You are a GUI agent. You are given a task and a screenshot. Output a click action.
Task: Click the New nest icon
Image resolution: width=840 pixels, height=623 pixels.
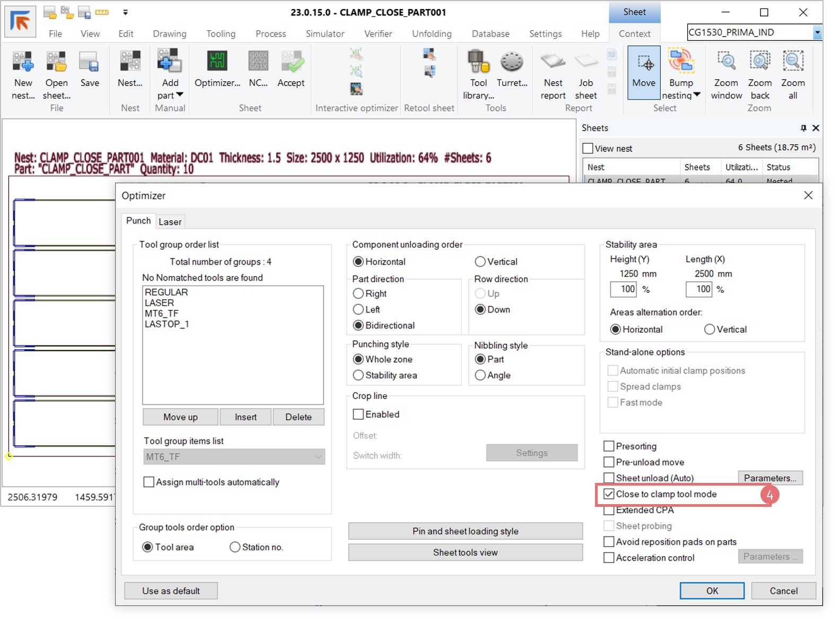pyautogui.click(x=23, y=63)
